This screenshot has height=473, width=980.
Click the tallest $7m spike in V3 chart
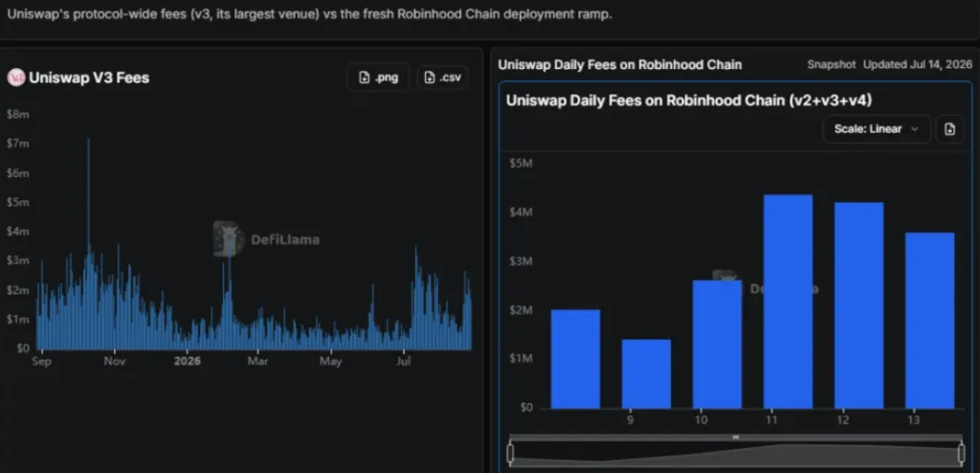tap(88, 244)
